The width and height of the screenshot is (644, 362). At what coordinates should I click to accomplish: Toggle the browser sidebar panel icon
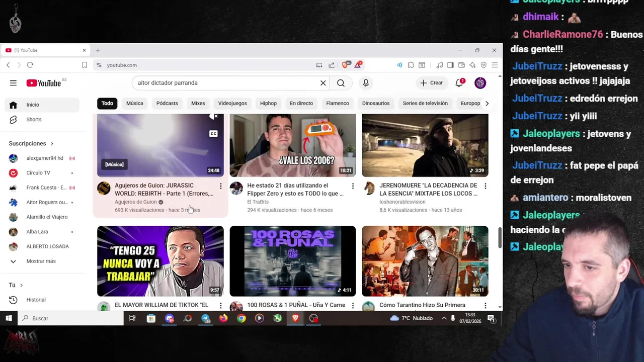[x=450, y=65]
